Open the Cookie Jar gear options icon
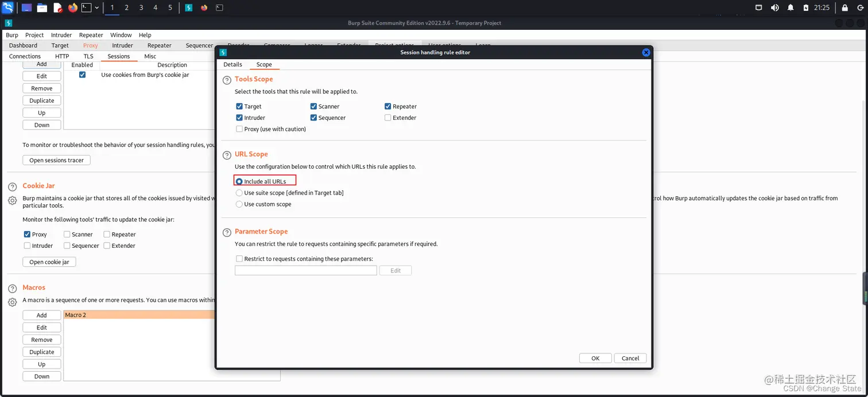Viewport: 868px width, 397px height. point(12,200)
